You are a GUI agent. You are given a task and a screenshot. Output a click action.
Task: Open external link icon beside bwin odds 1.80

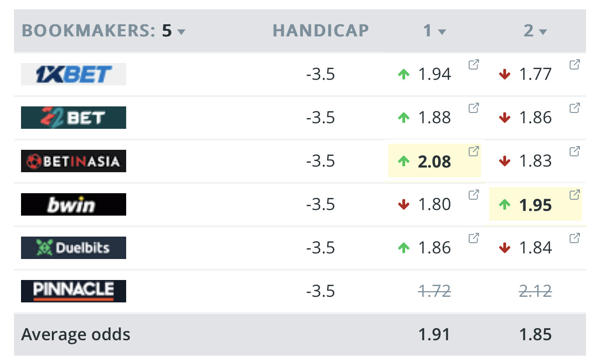[x=473, y=195]
